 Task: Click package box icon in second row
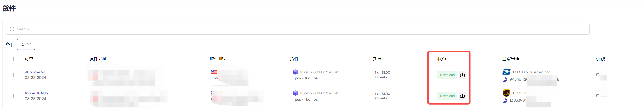pyautogui.click(x=295, y=93)
